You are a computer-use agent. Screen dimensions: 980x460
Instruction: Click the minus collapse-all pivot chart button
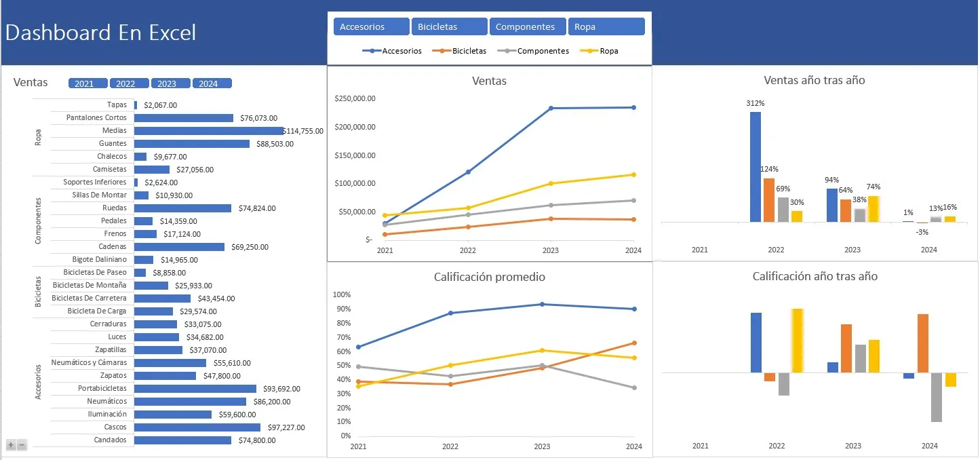[x=22, y=445]
